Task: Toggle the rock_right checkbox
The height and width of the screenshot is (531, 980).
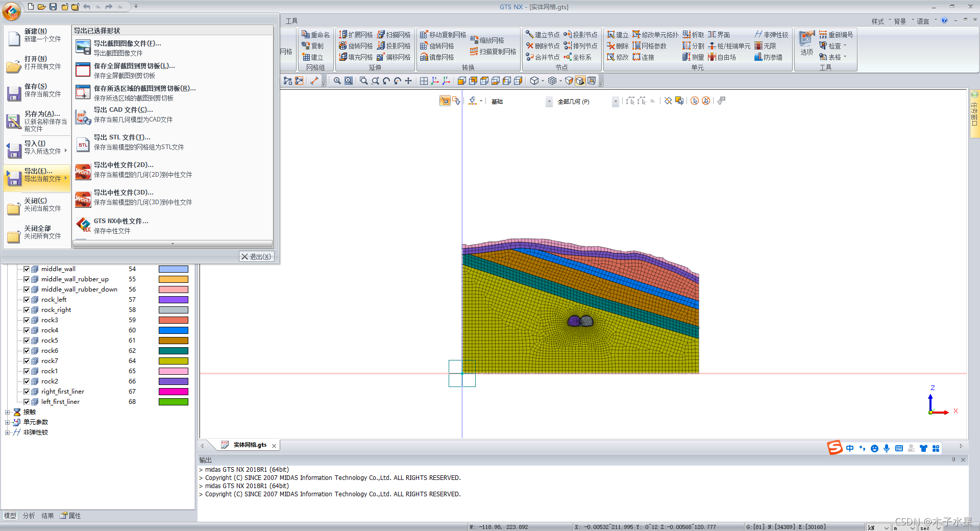Action: pos(27,310)
